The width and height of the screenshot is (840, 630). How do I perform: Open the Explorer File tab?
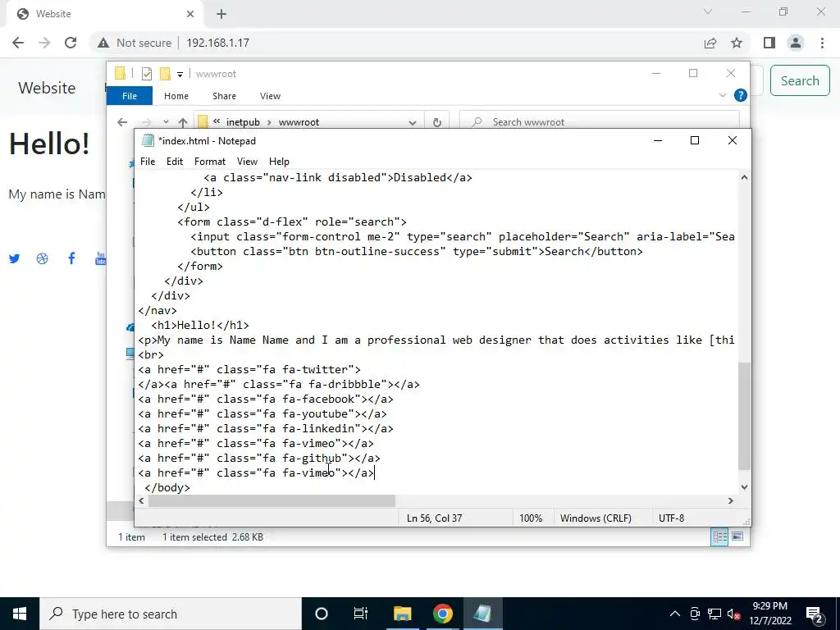[130, 96]
